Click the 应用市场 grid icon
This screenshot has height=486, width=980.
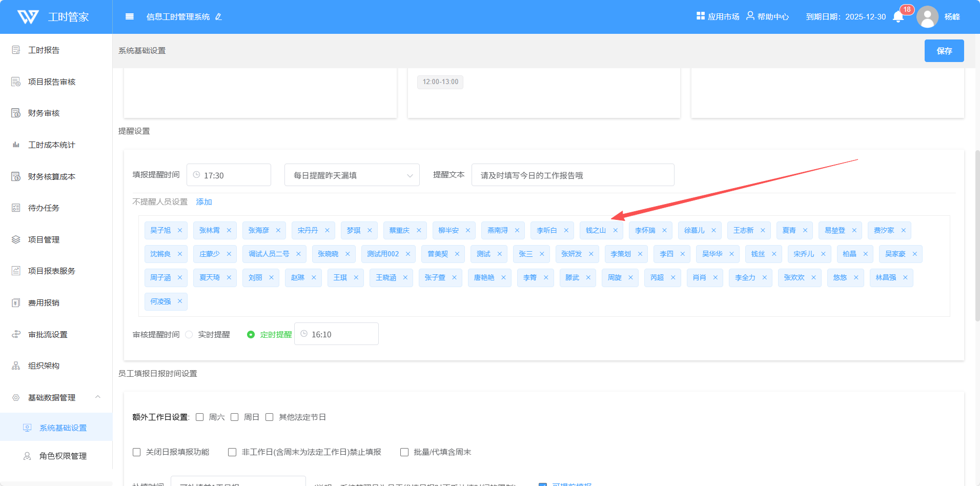coord(700,16)
